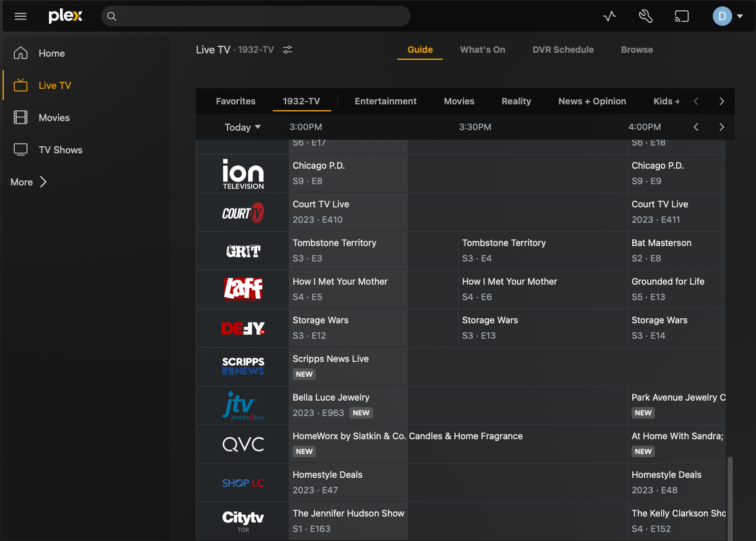Viewport: 756px width, 541px height.
Task: Open the hamburger menu icon
Action: [21, 16]
